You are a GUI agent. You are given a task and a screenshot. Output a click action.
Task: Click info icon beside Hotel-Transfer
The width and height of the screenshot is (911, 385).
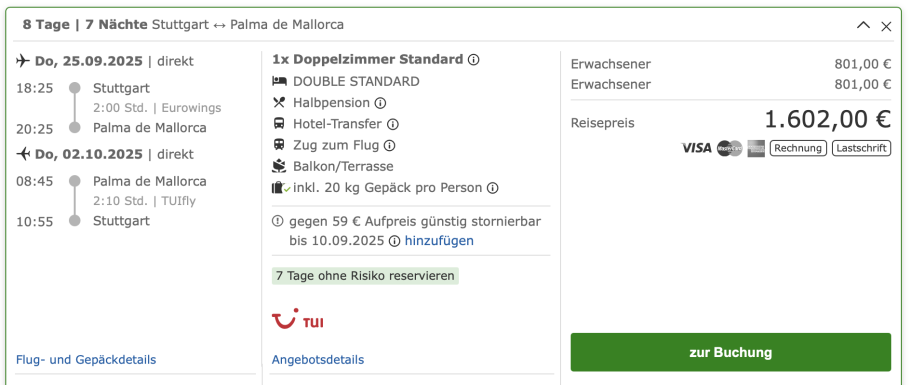pyautogui.click(x=393, y=124)
